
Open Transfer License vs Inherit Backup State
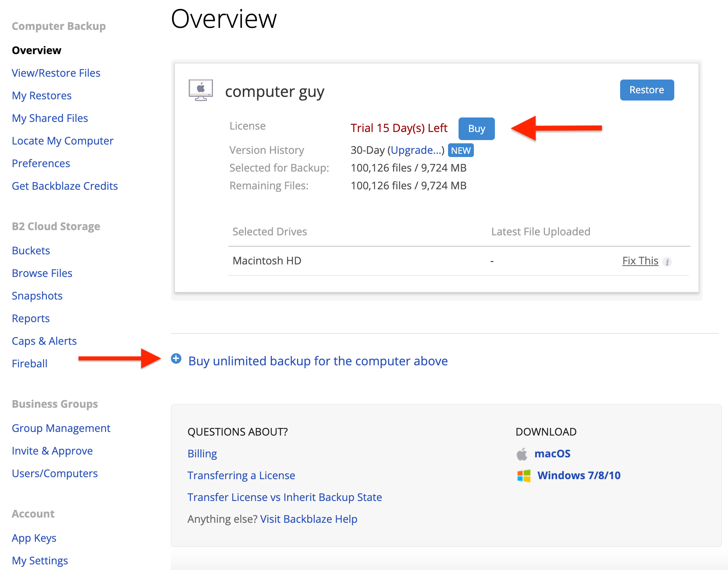point(285,497)
